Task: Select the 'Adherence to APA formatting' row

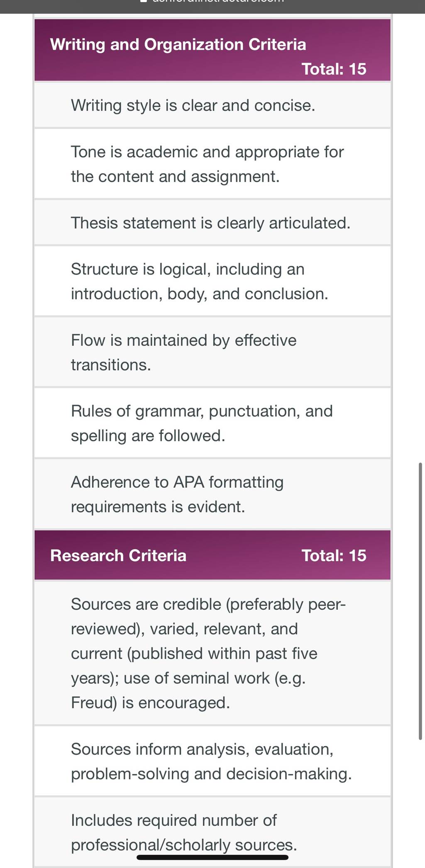Action: [212, 494]
